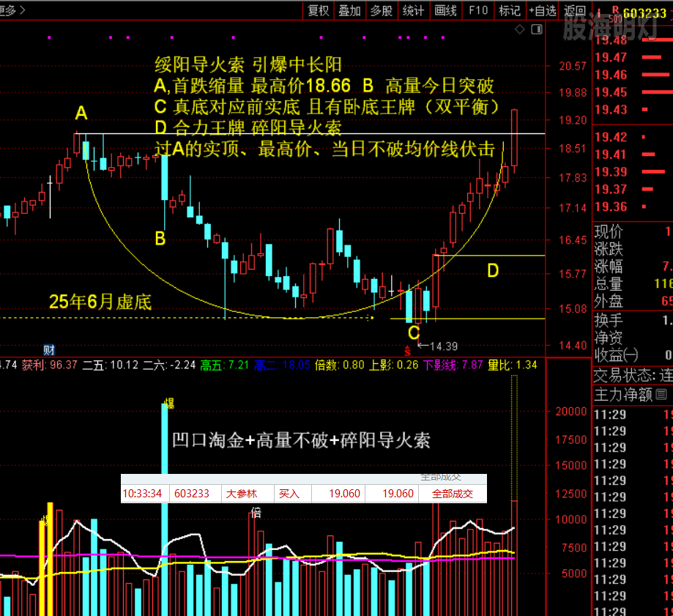
Task: Open the 统计 statistics tool
Action: tap(413, 10)
